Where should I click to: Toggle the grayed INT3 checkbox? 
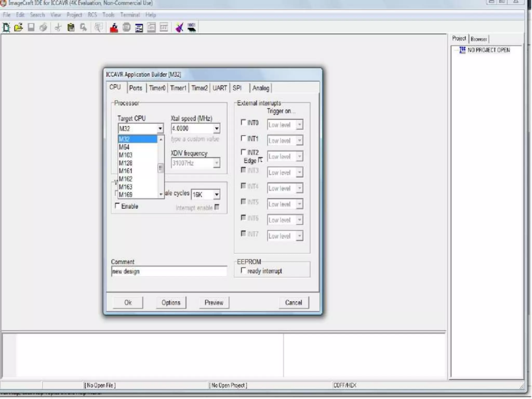pos(243,170)
